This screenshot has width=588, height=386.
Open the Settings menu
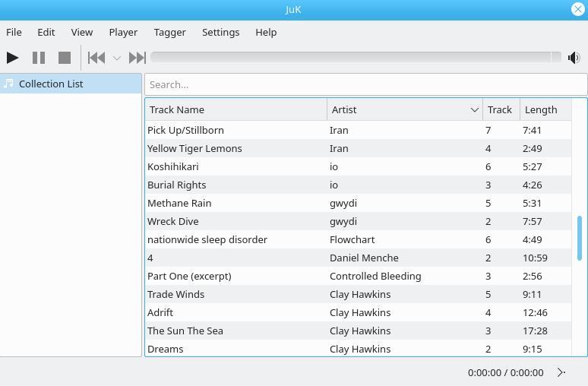pos(220,32)
